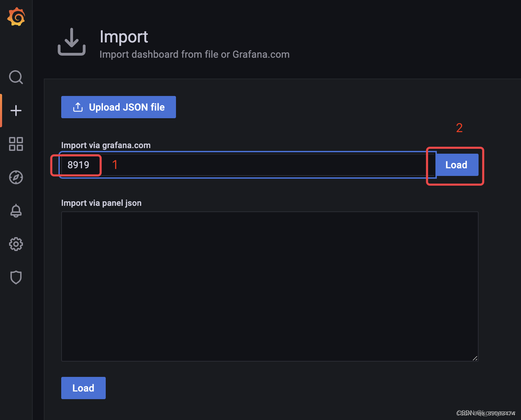Screen dimensions: 521x420
Task: Focus the Import via panel json text area
Action: tap(270, 286)
